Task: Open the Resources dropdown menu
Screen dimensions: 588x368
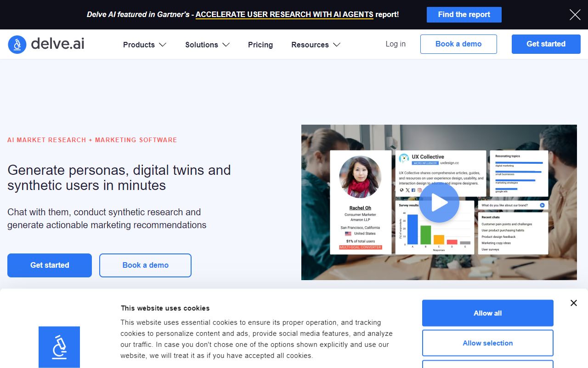Action: point(316,45)
